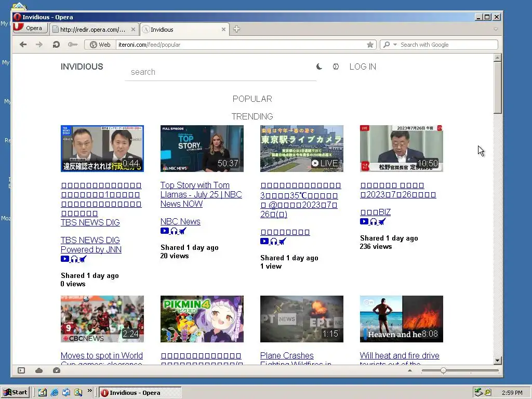Open the CBC News 2:24 soccer thumbnail
532x399 pixels.
coord(102,319)
